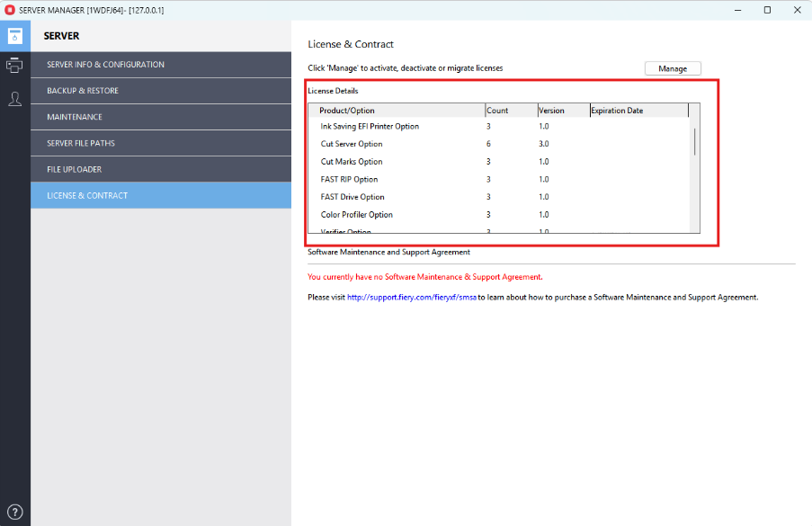Select the FAST RIP Option row
812x526 pixels.
tap(499, 179)
